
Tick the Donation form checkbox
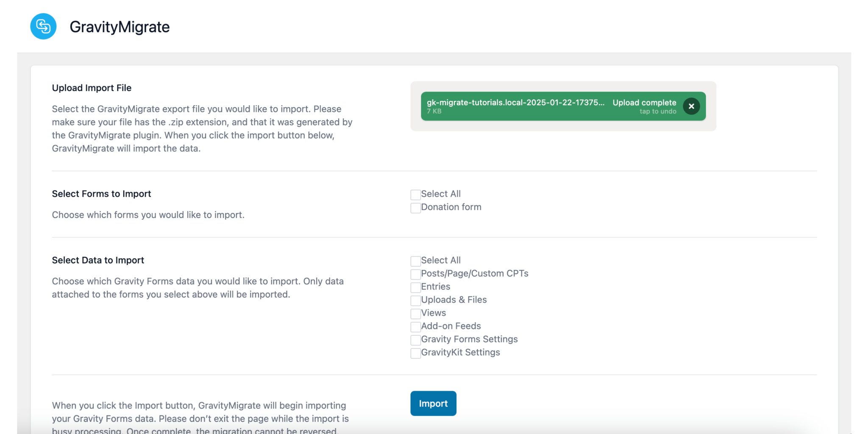[415, 208]
